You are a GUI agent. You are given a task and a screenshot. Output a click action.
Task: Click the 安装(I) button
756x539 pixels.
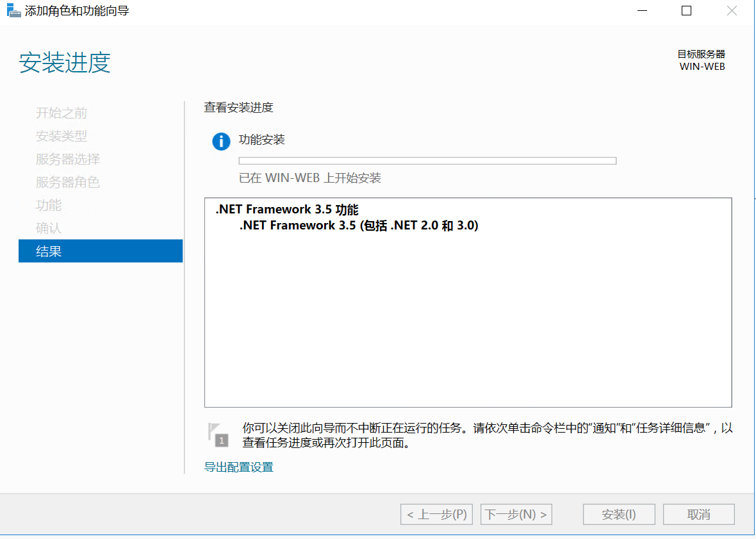(618, 515)
